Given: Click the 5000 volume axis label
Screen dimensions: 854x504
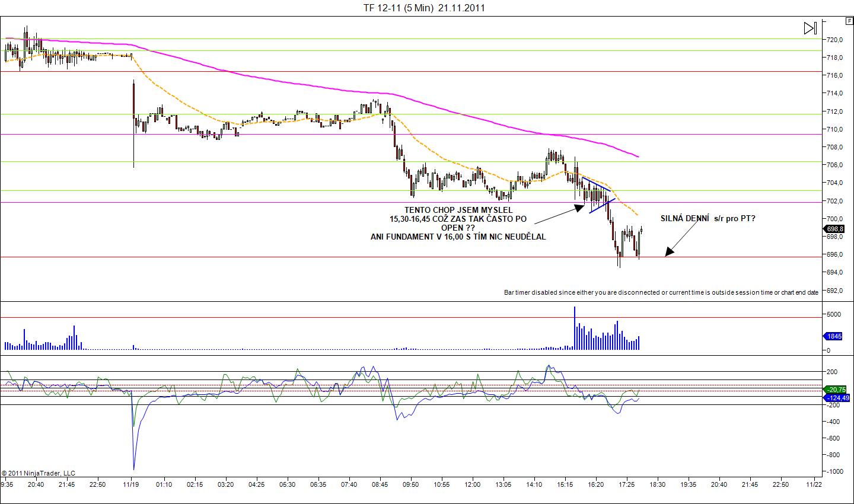Looking at the screenshot, I should point(833,314).
